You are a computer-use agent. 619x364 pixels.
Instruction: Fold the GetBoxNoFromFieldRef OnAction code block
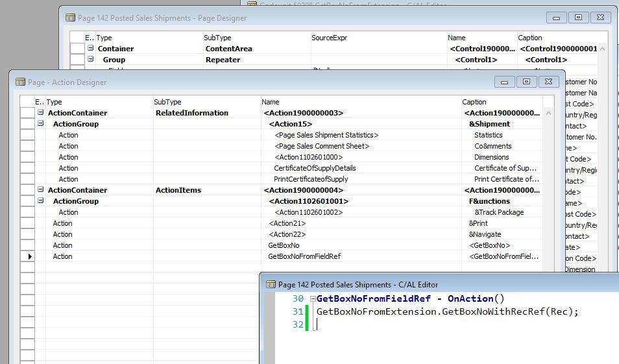tap(313, 299)
